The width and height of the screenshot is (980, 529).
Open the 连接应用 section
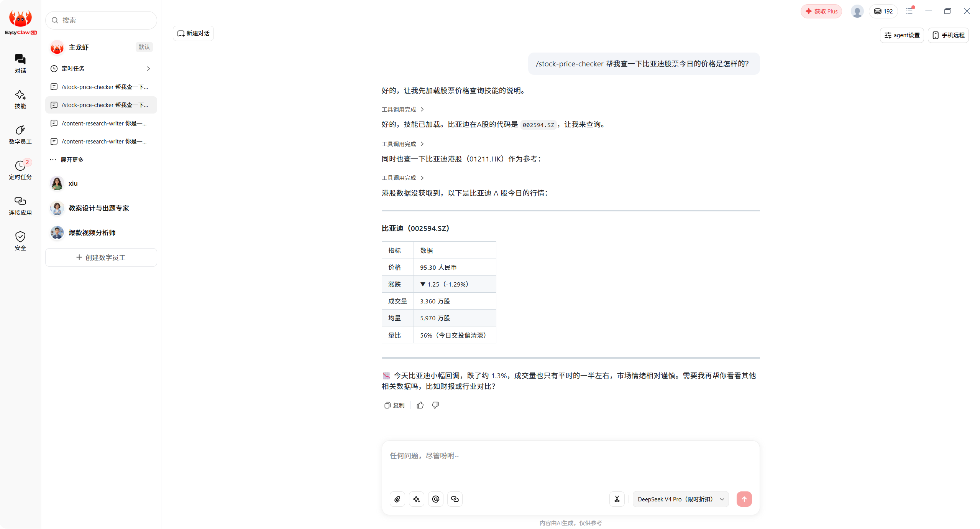tap(20, 206)
